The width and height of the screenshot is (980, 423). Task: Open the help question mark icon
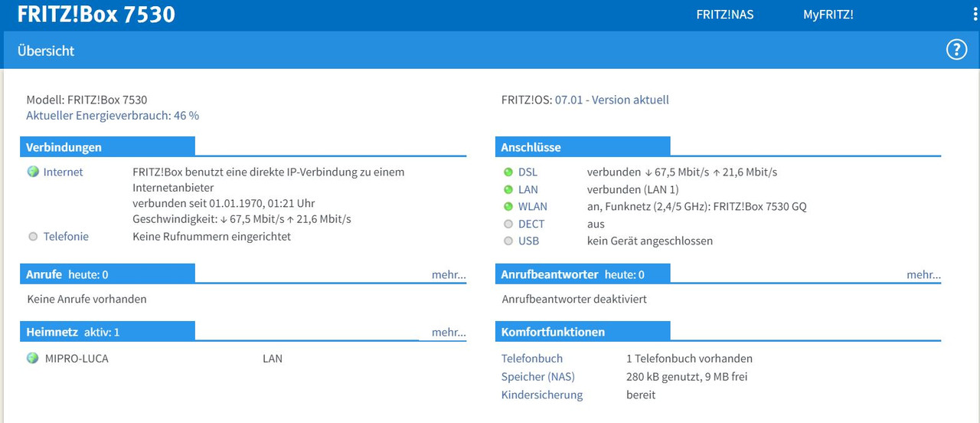coord(956,50)
